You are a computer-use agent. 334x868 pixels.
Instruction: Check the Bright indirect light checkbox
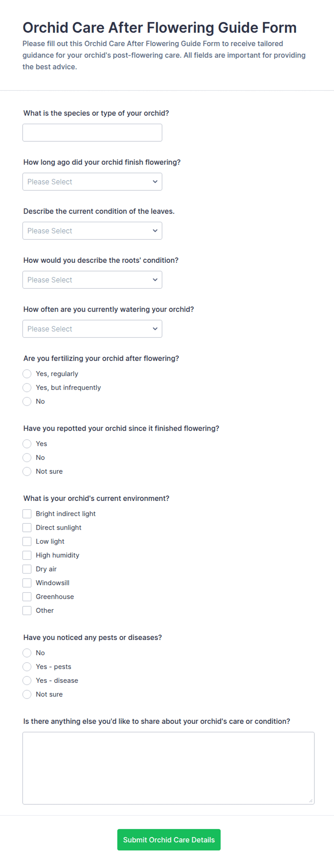coord(27,514)
